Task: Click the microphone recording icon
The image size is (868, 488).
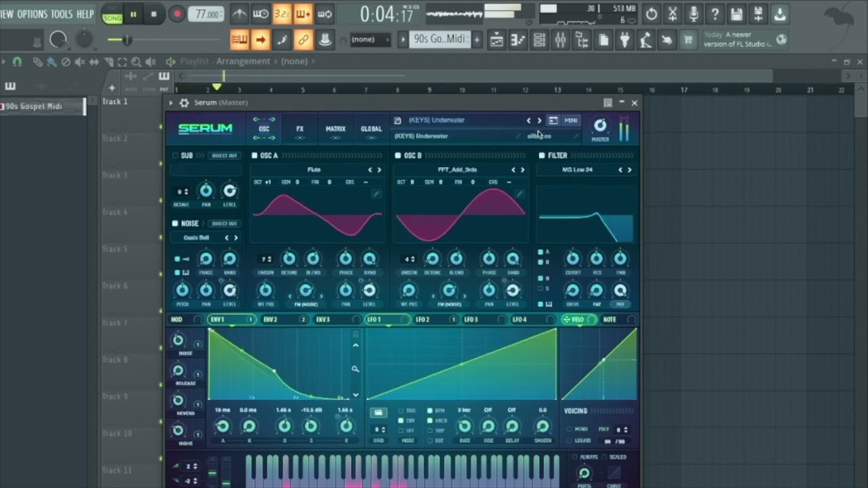Action: (x=693, y=14)
